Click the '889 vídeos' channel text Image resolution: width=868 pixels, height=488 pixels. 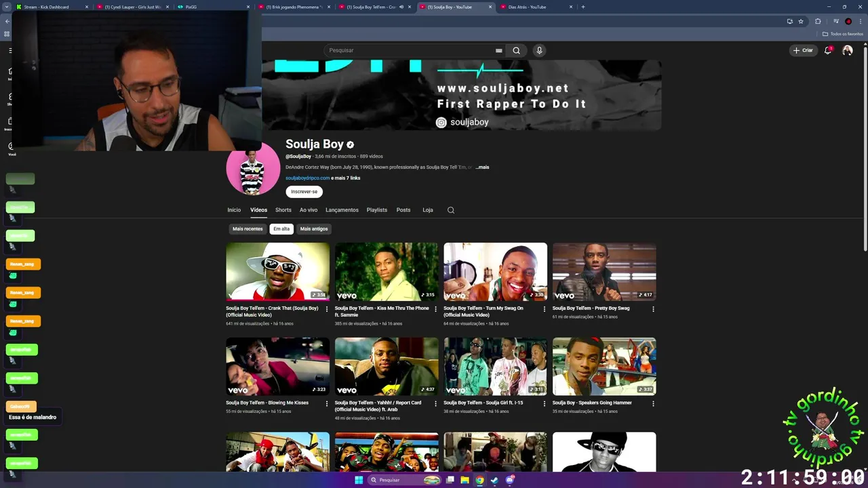point(371,157)
